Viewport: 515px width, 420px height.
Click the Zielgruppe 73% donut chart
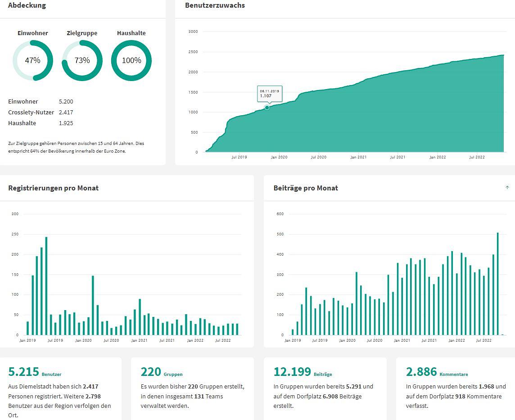(82, 60)
